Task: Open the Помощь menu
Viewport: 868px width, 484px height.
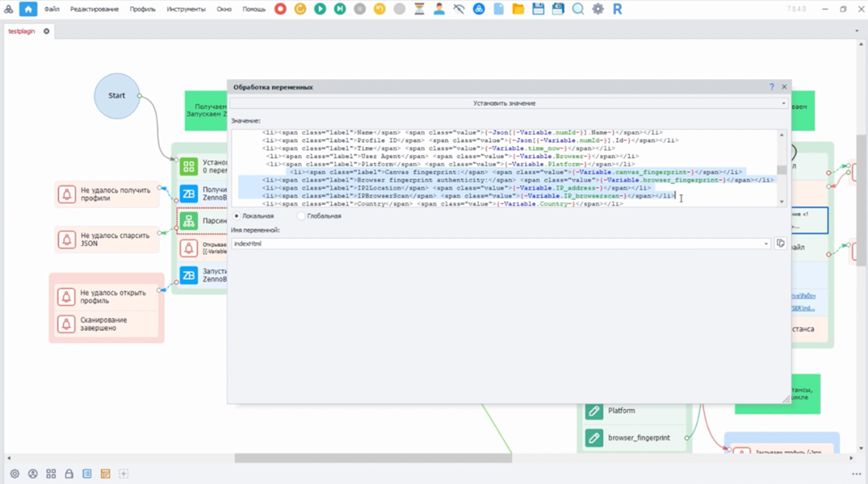Action: tap(254, 9)
